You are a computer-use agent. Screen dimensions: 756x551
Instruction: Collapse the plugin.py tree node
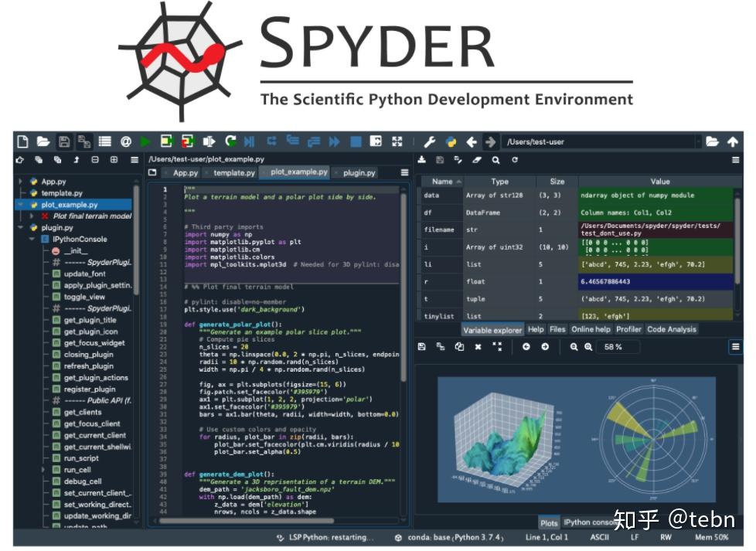click(x=19, y=228)
